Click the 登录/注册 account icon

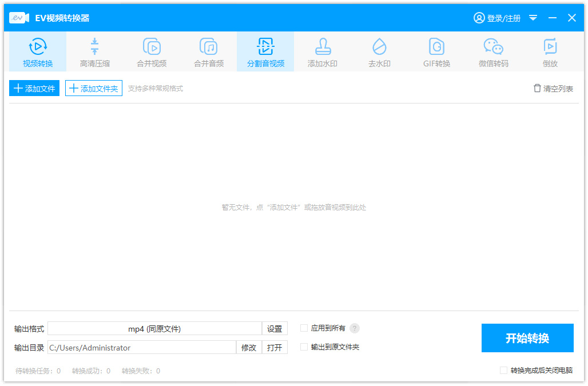coord(479,18)
